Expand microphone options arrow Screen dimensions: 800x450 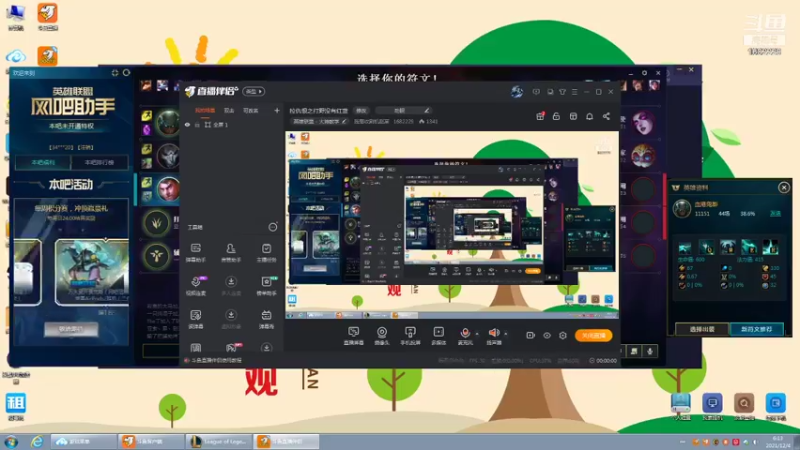pyautogui.click(x=477, y=334)
